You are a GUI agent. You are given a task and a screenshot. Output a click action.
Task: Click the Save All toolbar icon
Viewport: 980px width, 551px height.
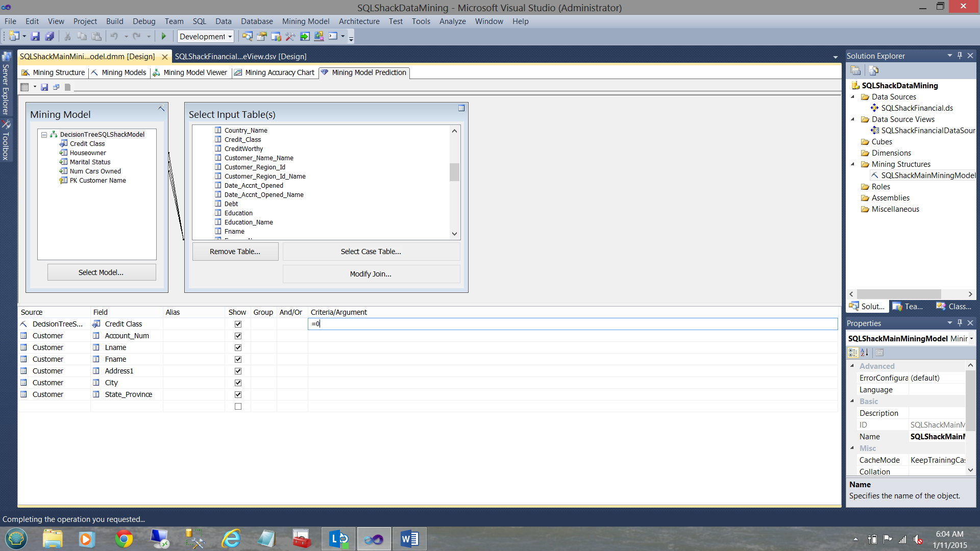tap(50, 36)
